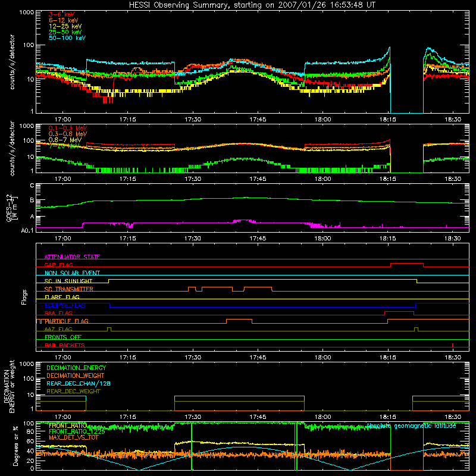The width and height of the screenshot is (476, 476).
Task: Click the raised GAP_FLAG step near 18:15
Action: pos(407,264)
